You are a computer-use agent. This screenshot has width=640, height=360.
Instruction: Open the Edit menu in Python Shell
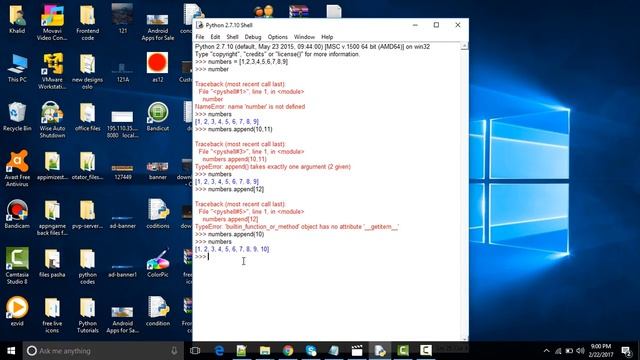pos(215,37)
